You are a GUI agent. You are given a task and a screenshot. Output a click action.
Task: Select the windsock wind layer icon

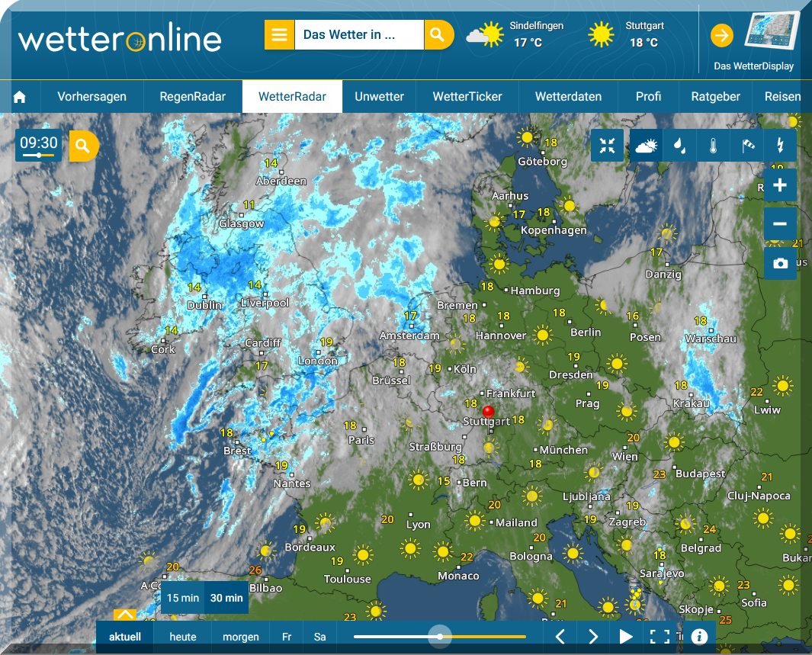click(x=746, y=146)
